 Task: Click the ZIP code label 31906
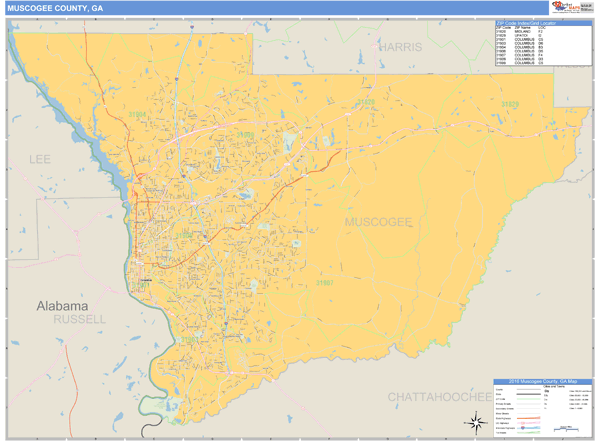click(x=184, y=235)
